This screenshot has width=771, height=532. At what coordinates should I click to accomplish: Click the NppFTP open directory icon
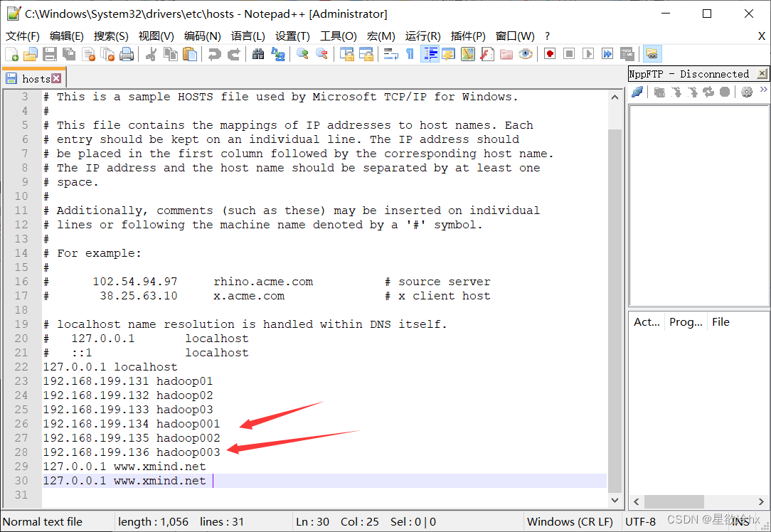point(659,92)
